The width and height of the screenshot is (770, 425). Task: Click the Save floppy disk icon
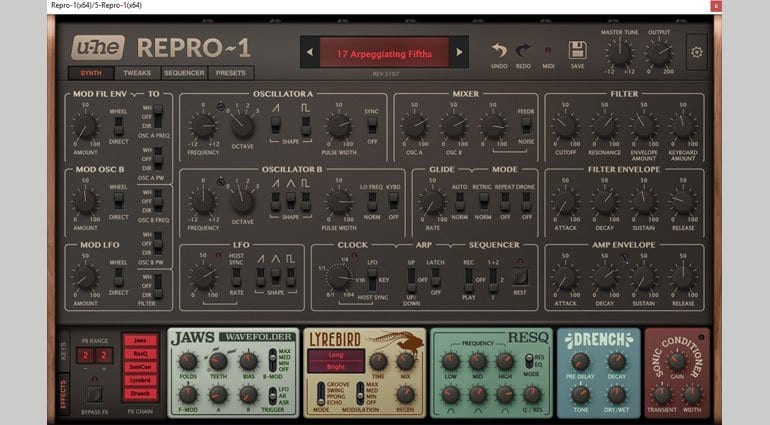[x=578, y=51]
